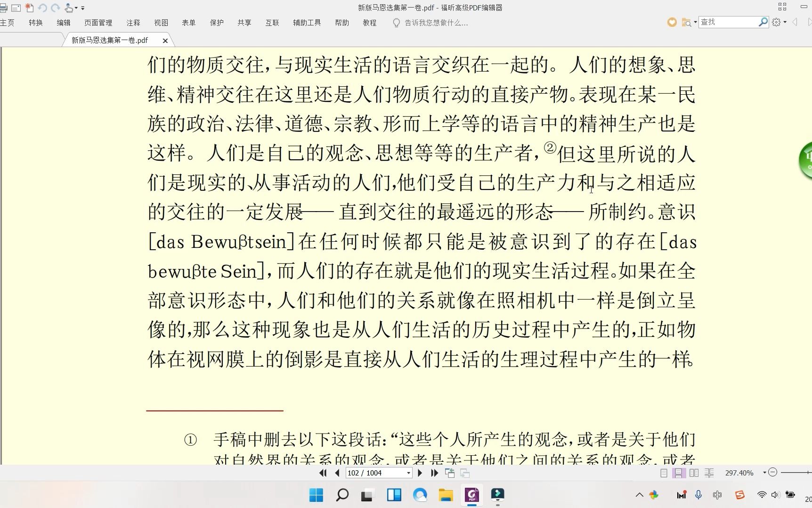The image size is (812, 508).
Task: Open the 表单 ribbon tab
Action: click(x=189, y=23)
